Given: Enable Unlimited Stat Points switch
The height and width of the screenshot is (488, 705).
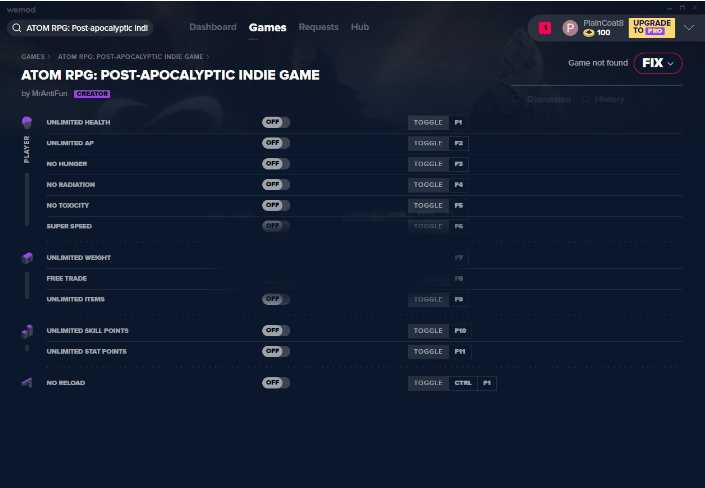Looking at the screenshot, I should tap(276, 351).
